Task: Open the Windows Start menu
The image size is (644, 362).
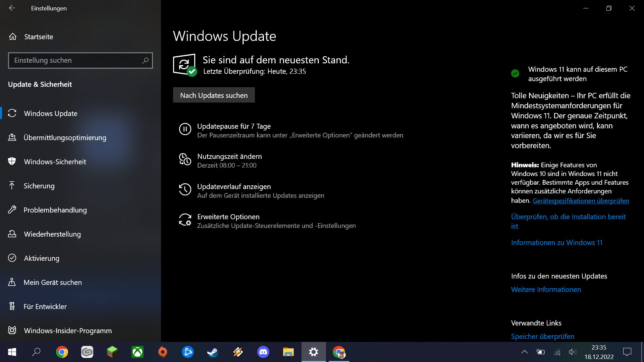Action: click(12, 352)
